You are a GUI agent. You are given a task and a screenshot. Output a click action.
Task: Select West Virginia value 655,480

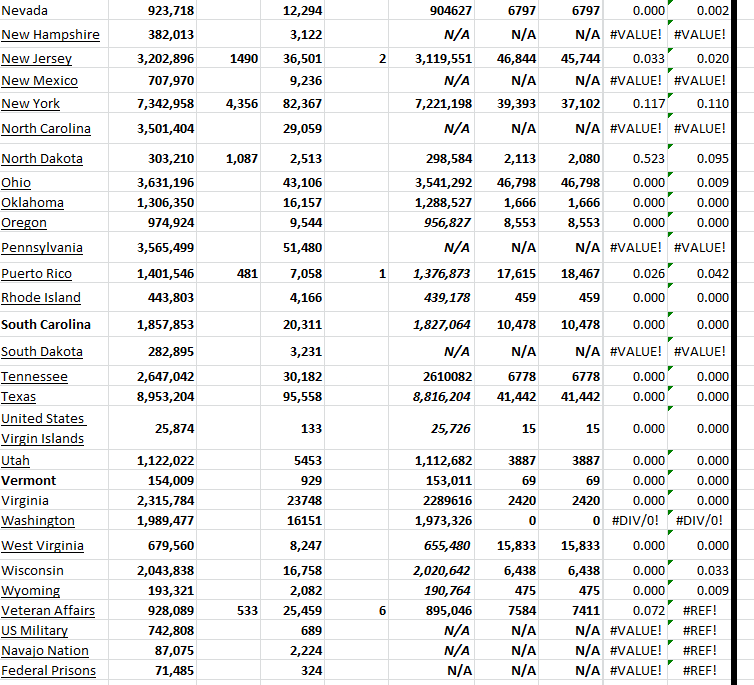pyautogui.click(x=431, y=546)
